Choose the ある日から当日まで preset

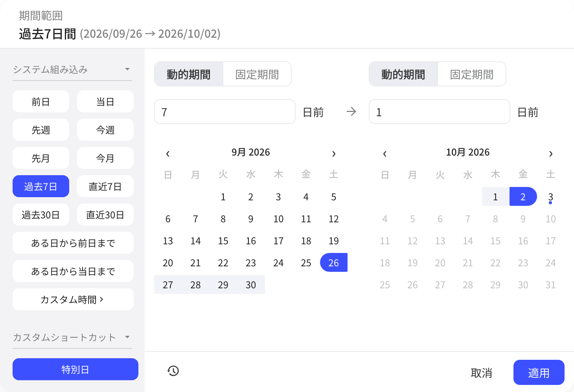click(x=73, y=271)
